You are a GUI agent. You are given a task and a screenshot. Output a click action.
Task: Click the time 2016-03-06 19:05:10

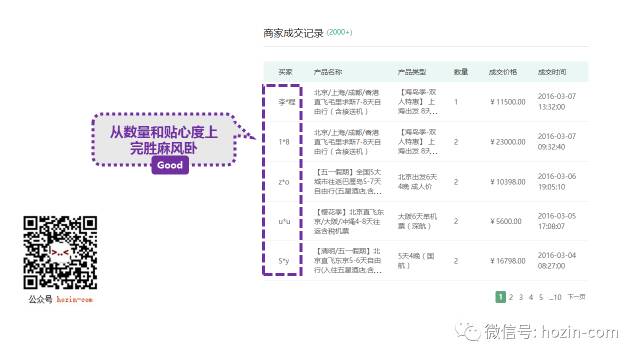pos(557,182)
